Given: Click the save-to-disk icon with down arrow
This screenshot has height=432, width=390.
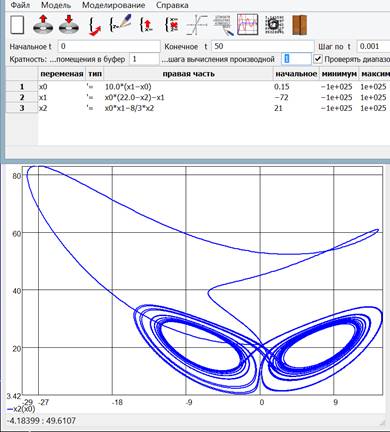Looking at the screenshot, I should click(x=69, y=24).
